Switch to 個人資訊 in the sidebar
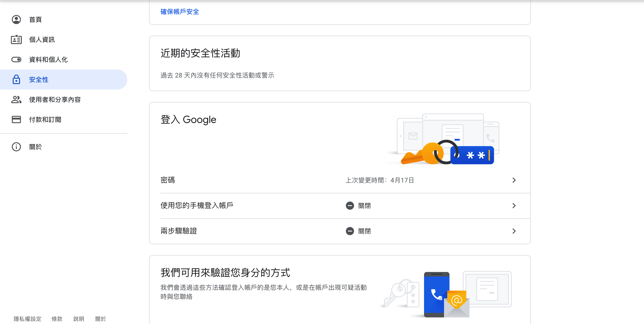Screen dimensions: 644x324 point(42,40)
